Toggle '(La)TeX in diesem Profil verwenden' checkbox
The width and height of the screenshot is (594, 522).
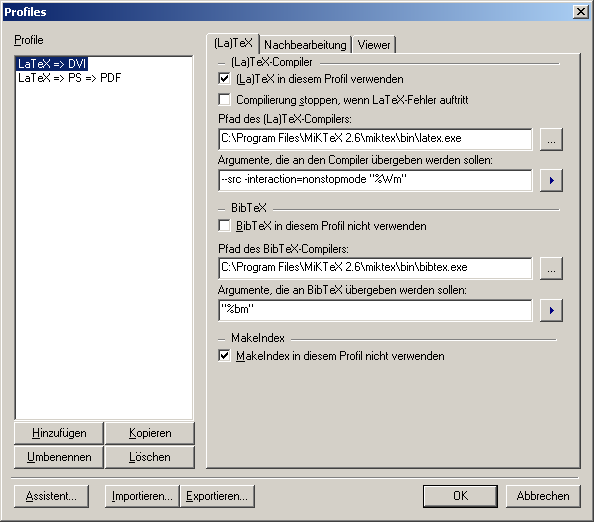tap(224, 79)
